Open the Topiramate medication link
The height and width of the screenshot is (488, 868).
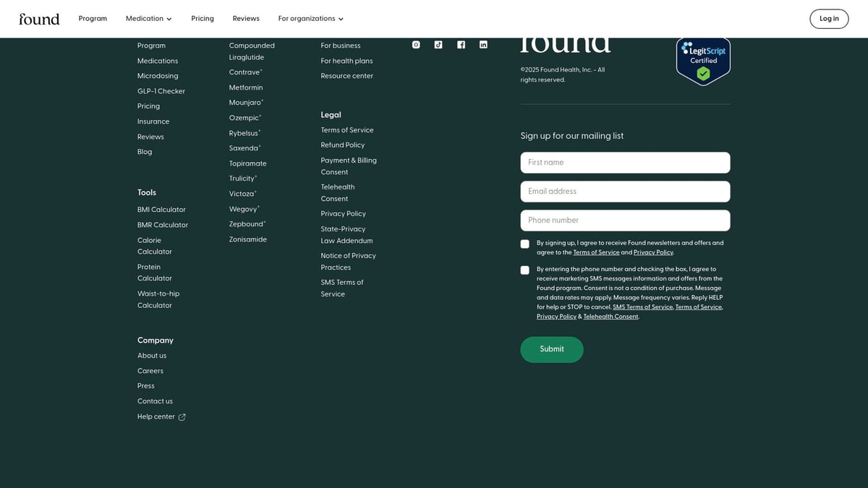(248, 163)
